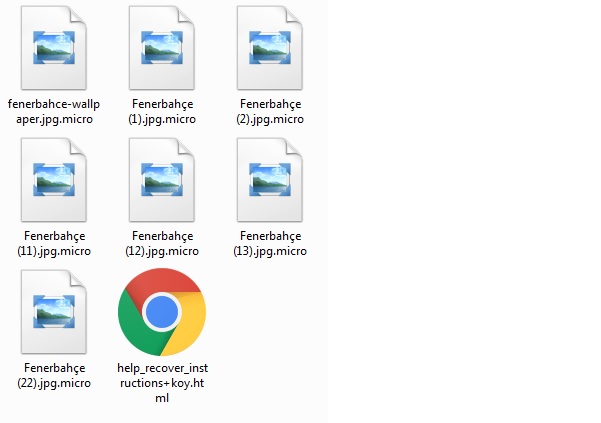Click the label 'Fenerbahçe (22).jpg.micro'
The width and height of the screenshot is (601, 423).
54,375
